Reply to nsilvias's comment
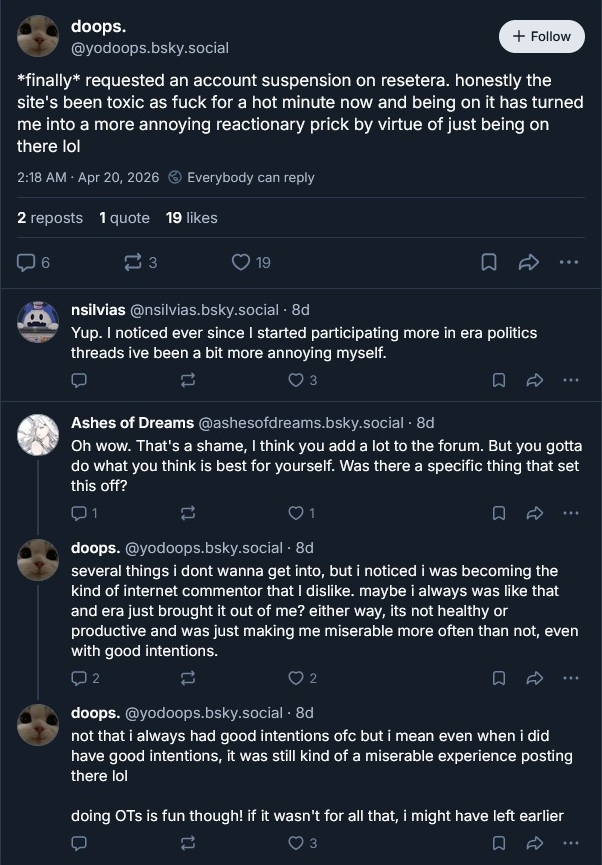The height and width of the screenshot is (865, 602). click(80, 380)
